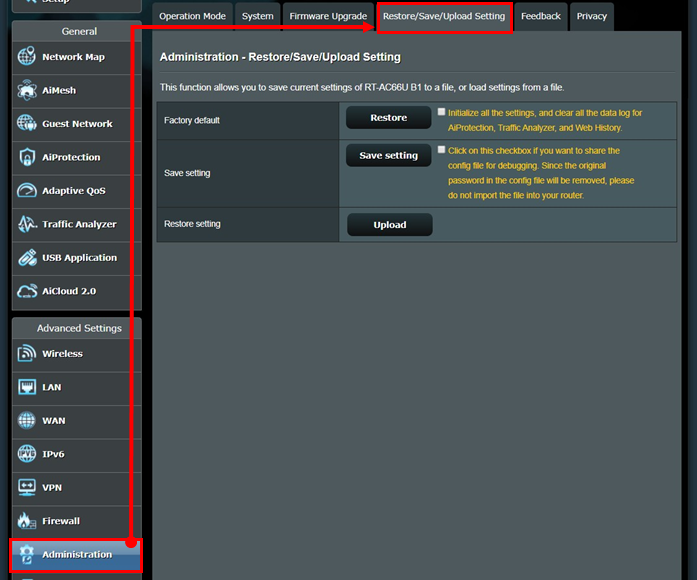Click the AiProtection shield icon
The width and height of the screenshot is (697, 580).
coord(27,157)
